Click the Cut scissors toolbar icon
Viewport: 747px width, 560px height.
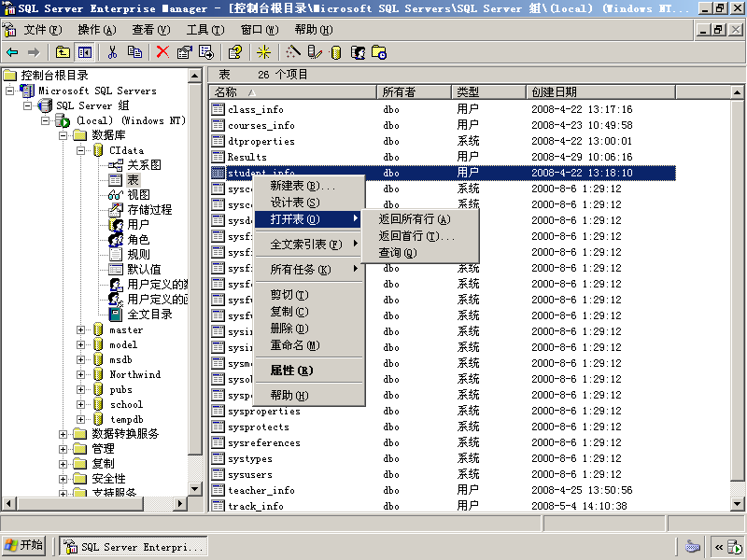[x=112, y=52]
